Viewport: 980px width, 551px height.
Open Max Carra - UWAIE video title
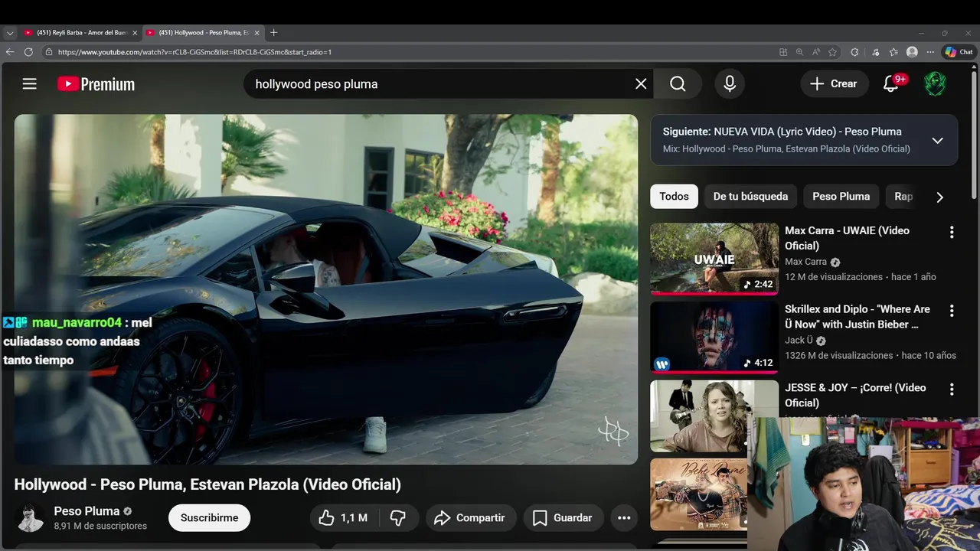click(847, 238)
